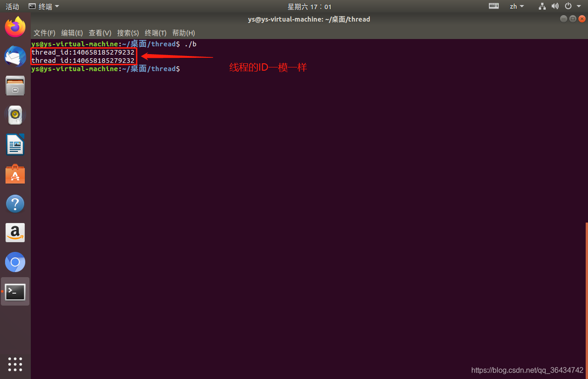
Task: Open the 查看(V) menu
Action: click(100, 33)
